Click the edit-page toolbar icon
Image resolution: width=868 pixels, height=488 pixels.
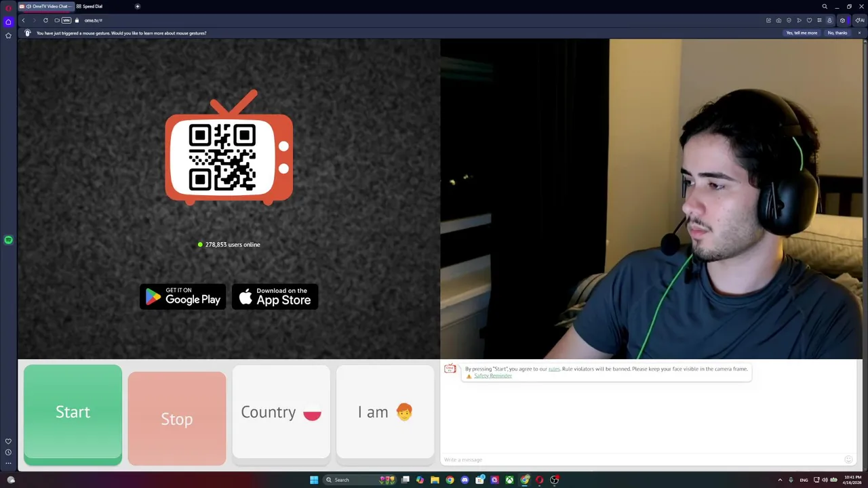coord(768,20)
